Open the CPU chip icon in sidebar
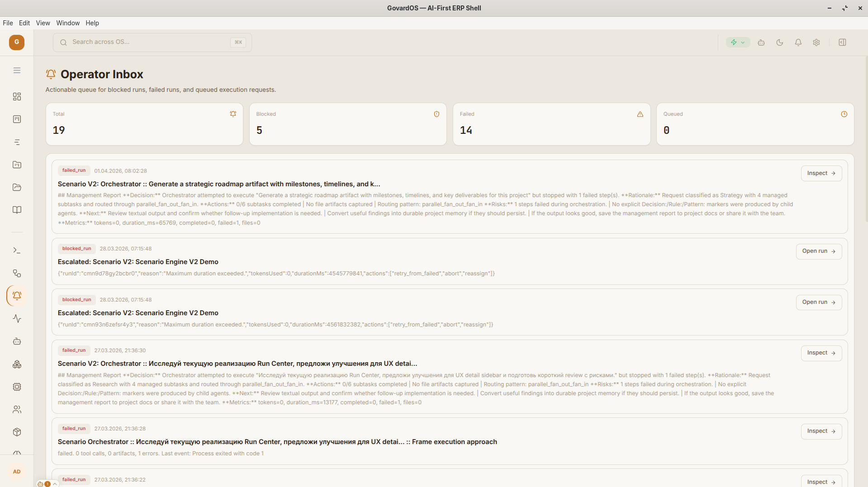The image size is (868, 487). pyautogui.click(x=17, y=387)
